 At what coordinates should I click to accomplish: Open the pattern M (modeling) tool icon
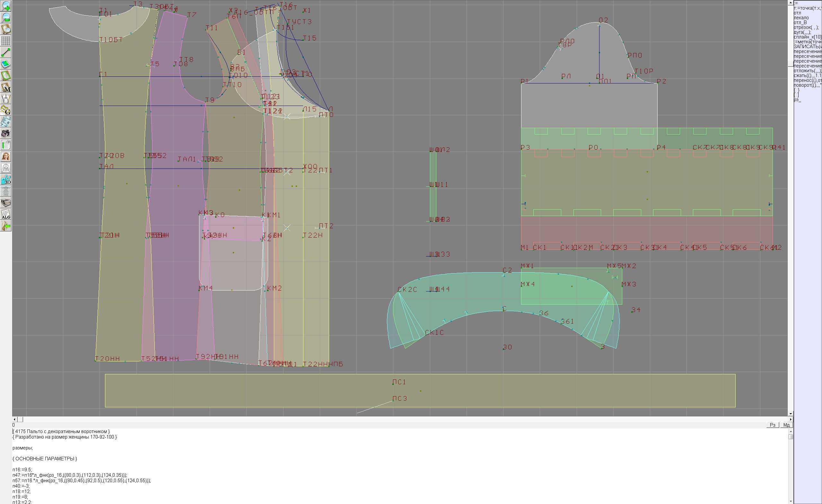point(6,87)
